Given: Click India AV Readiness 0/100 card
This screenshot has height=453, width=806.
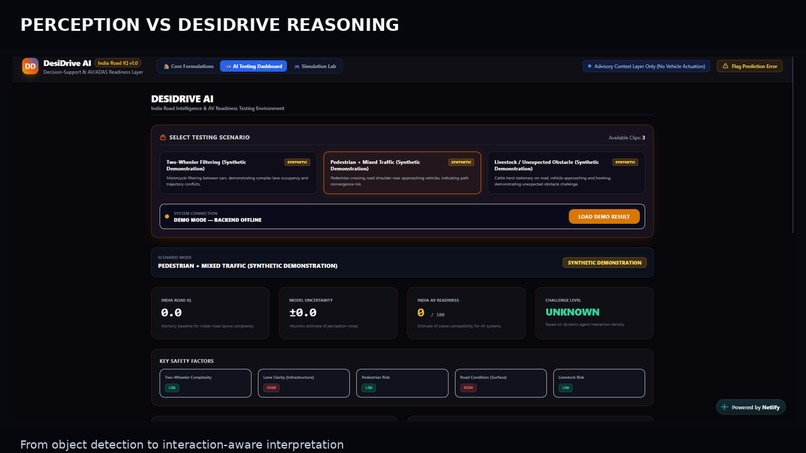Looking at the screenshot, I should tap(466, 313).
